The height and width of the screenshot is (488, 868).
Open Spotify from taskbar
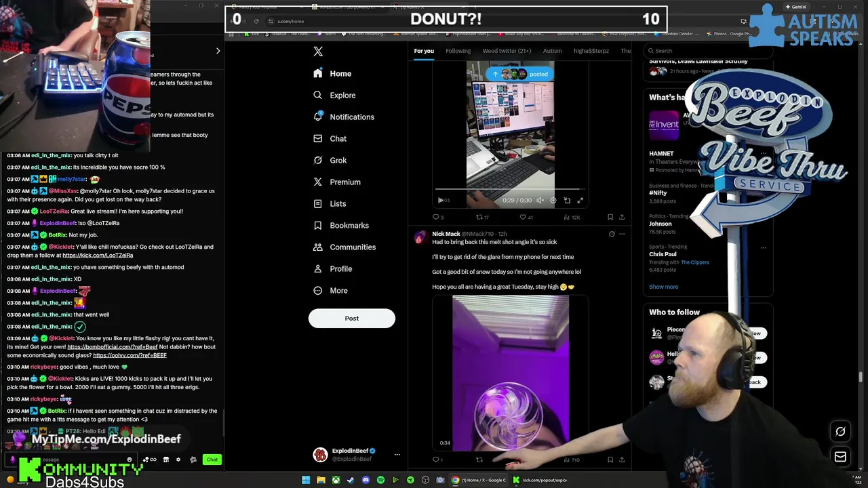[380, 480]
